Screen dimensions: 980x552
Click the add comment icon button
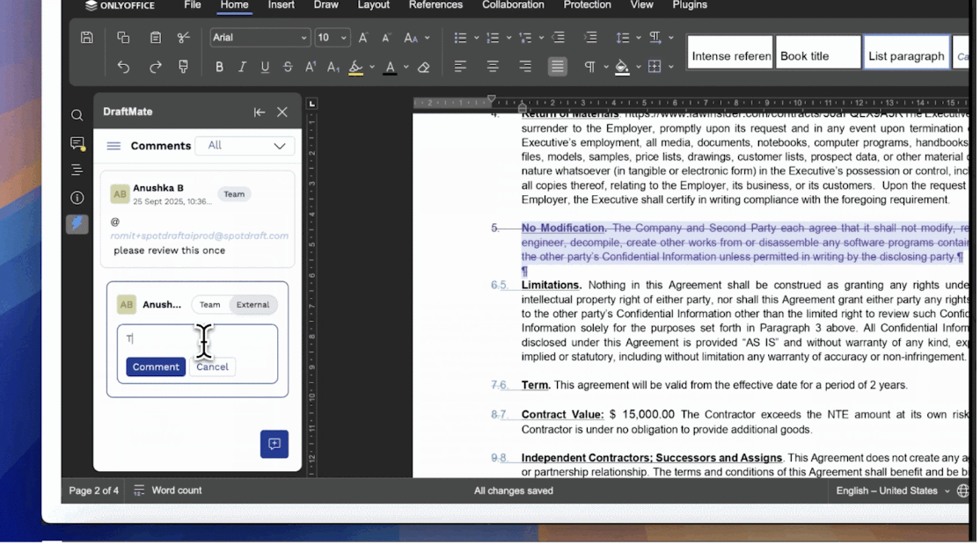point(274,444)
